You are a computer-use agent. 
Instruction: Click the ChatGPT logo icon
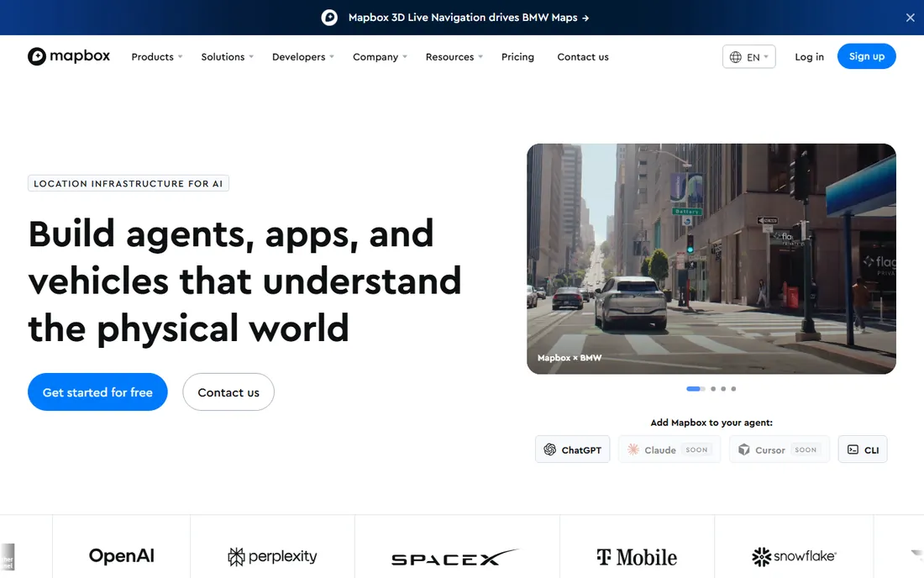tap(550, 449)
